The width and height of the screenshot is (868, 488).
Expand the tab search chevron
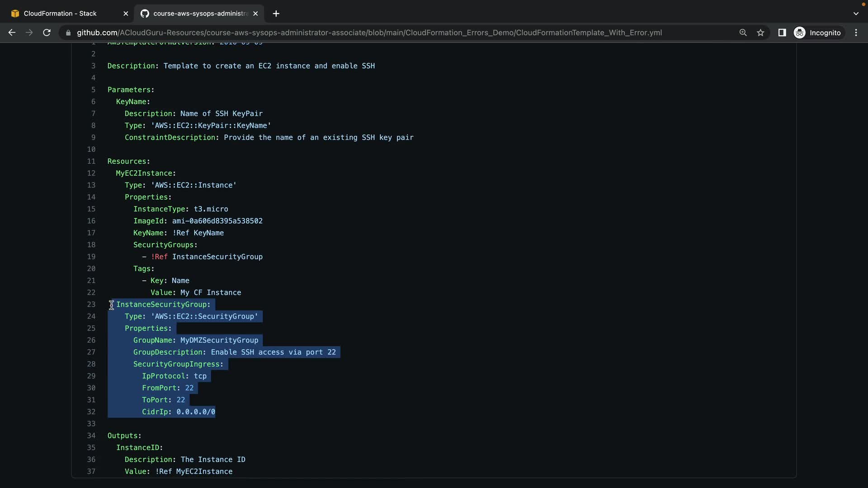tap(855, 14)
